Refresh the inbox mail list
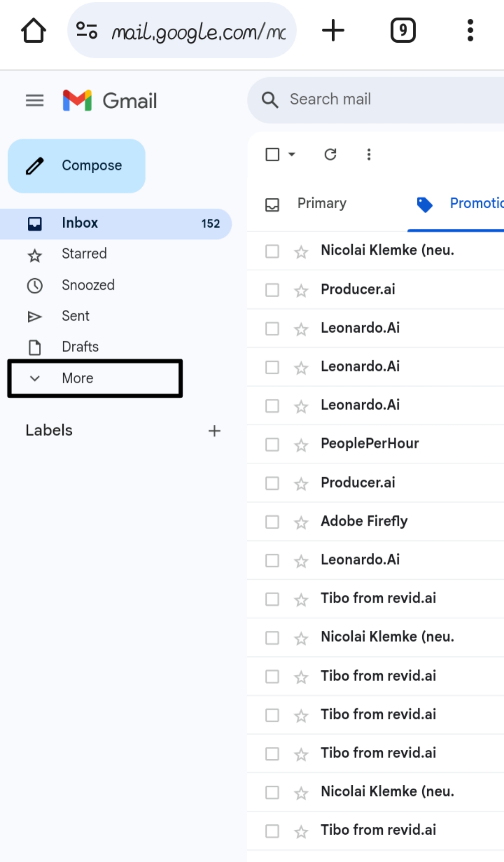Image resolution: width=504 pixels, height=862 pixels. point(330,154)
